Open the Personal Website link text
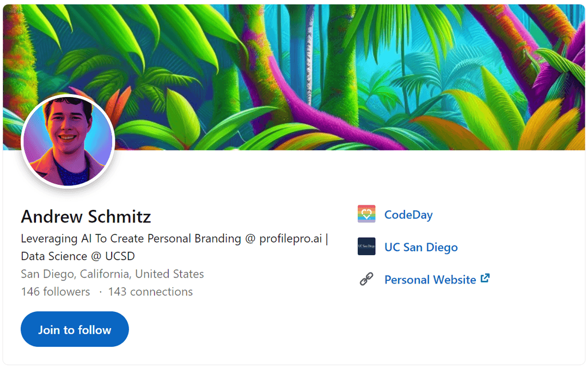This screenshot has width=588, height=368. [x=430, y=280]
